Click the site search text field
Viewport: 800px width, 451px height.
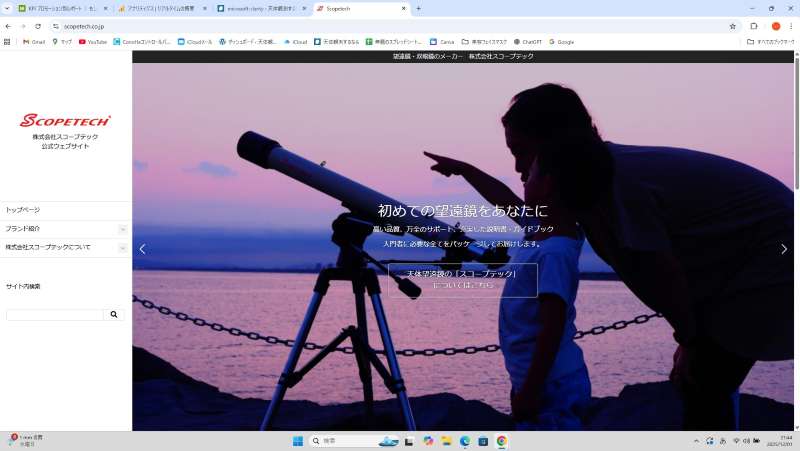[x=54, y=314]
